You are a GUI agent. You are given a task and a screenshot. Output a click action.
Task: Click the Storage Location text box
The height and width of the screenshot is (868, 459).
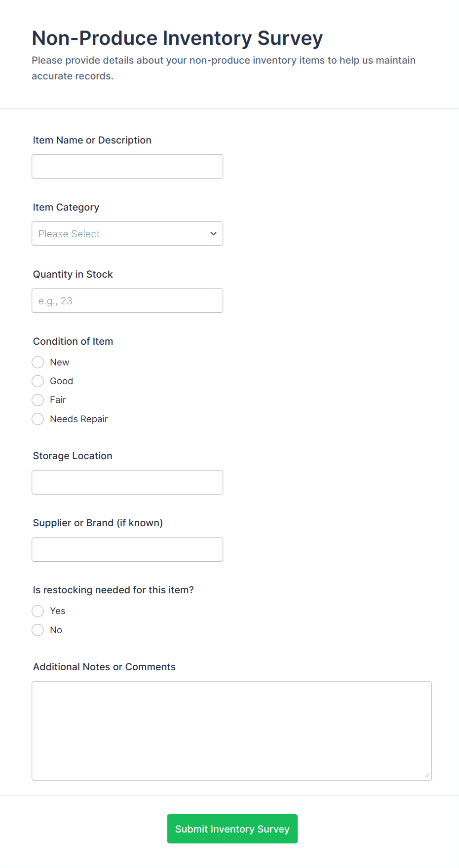127,482
